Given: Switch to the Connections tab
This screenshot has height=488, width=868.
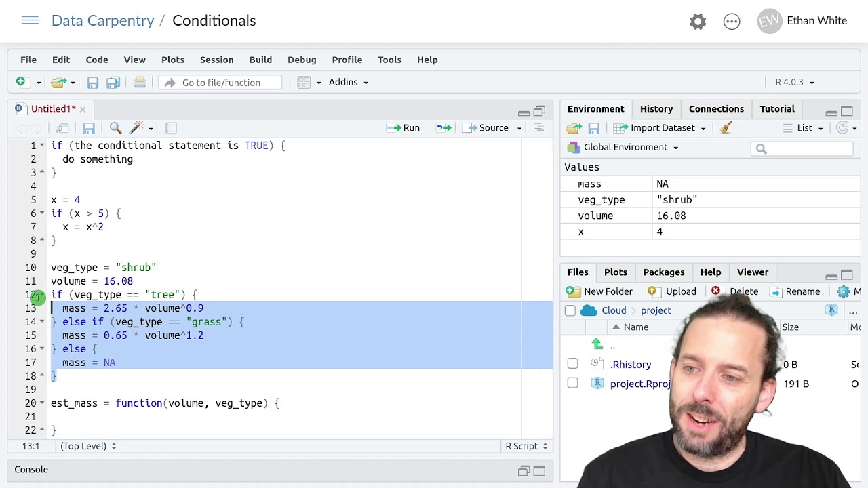Looking at the screenshot, I should click(716, 109).
